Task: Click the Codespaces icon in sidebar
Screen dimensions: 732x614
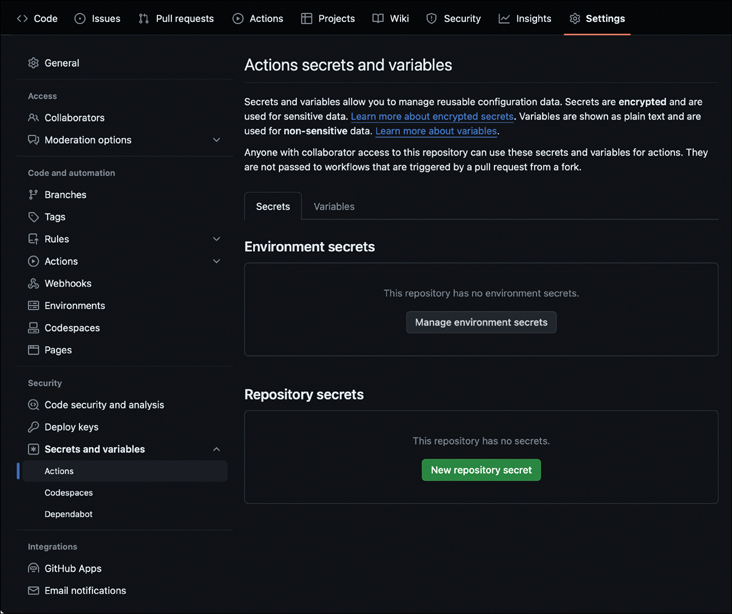Action: pyautogui.click(x=33, y=328)
